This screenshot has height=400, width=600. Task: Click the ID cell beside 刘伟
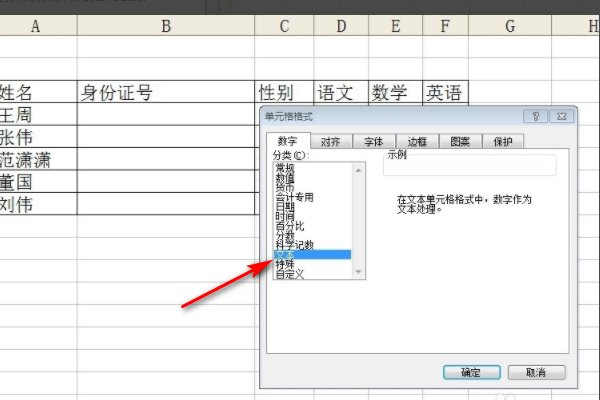point(166,204)
